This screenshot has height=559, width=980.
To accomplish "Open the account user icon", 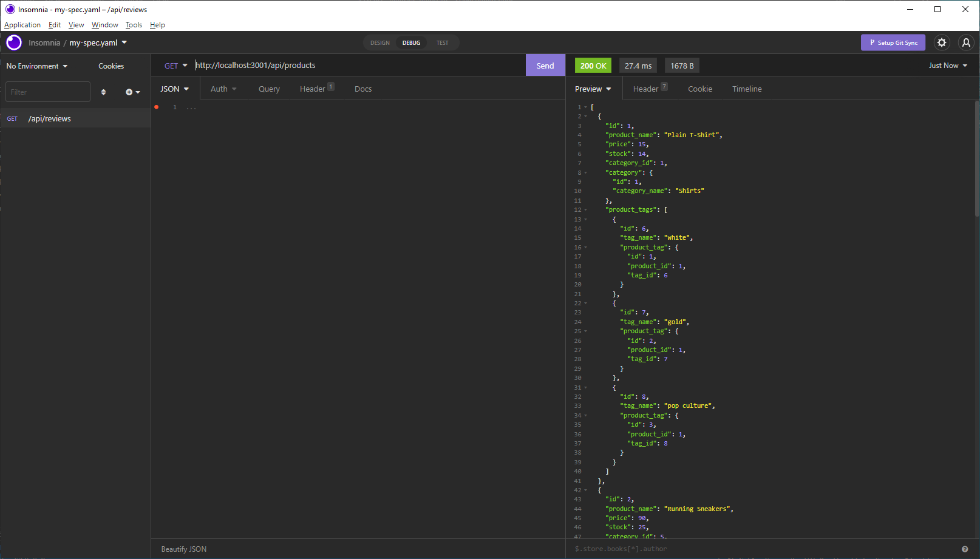I will point(966,42).
